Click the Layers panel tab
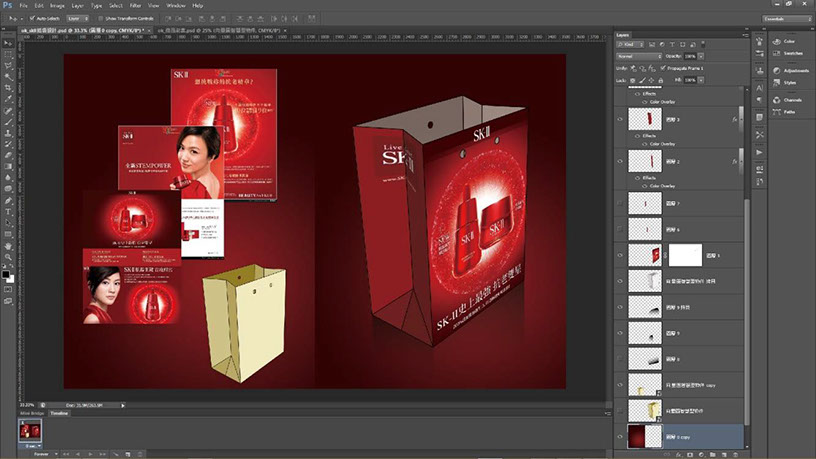Image resolution: width=816 pixels, height=459 pixels. pos(623,33)
